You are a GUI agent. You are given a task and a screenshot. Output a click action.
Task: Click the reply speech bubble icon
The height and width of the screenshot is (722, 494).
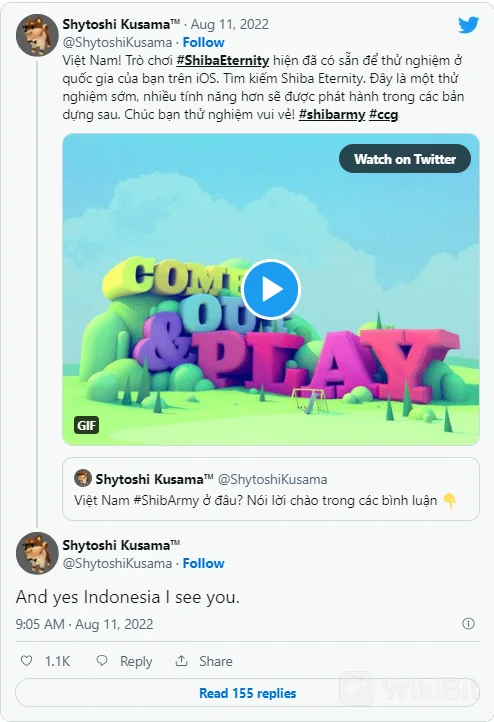pyautogui.click(x=102, y=661)
